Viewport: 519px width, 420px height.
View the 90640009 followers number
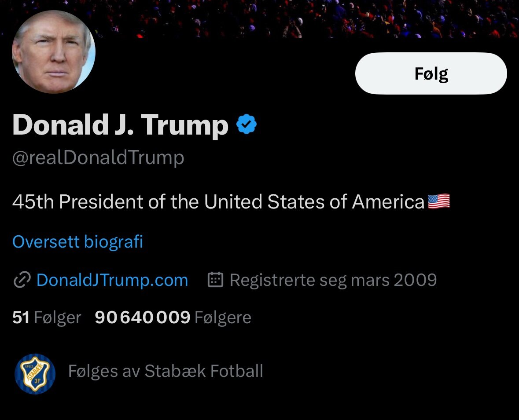click(x=142, y=318)
